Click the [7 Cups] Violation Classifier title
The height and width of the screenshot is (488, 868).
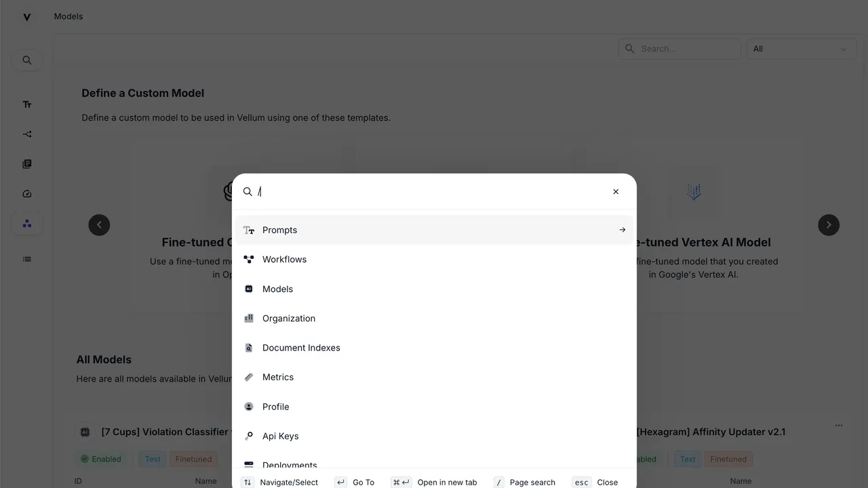[x=167, y=432]
